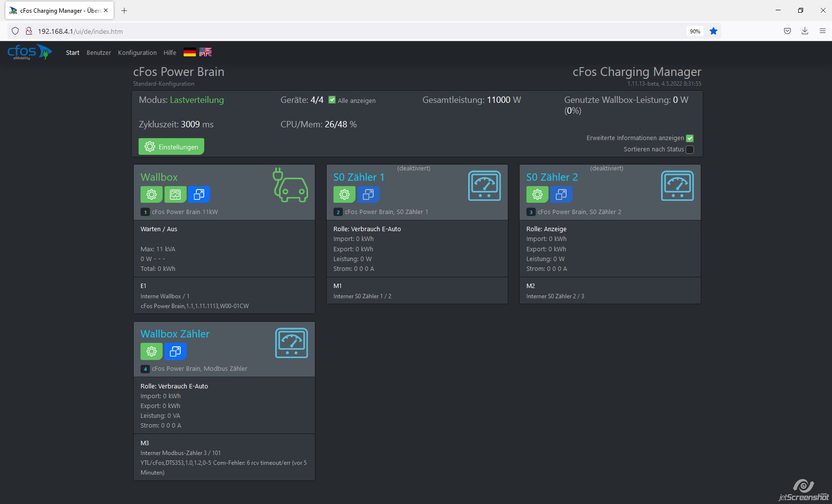Screen dimensions: 832x504
Task: Bookmark page with the star icon
Action: tap(713, 31)
